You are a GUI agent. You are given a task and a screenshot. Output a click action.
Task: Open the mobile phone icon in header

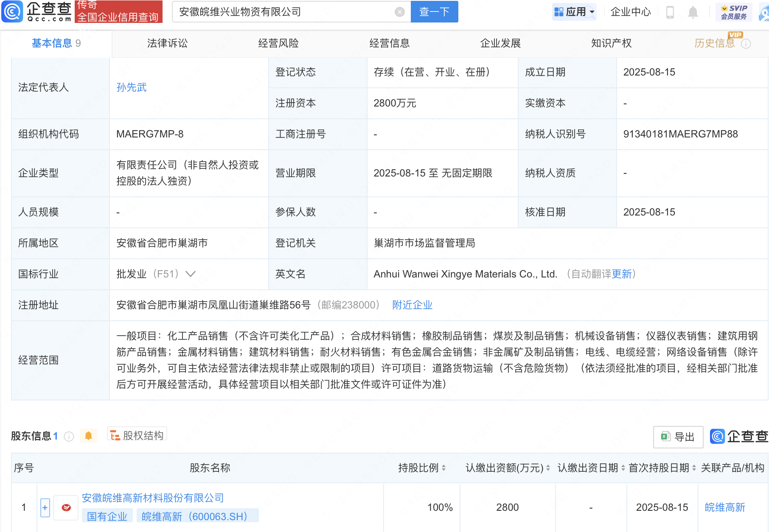pyautogui.click(x=670, y=12)
